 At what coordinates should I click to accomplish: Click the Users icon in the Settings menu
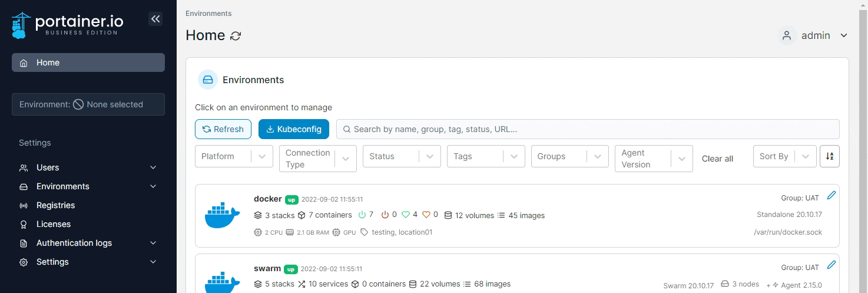(24, 168)
